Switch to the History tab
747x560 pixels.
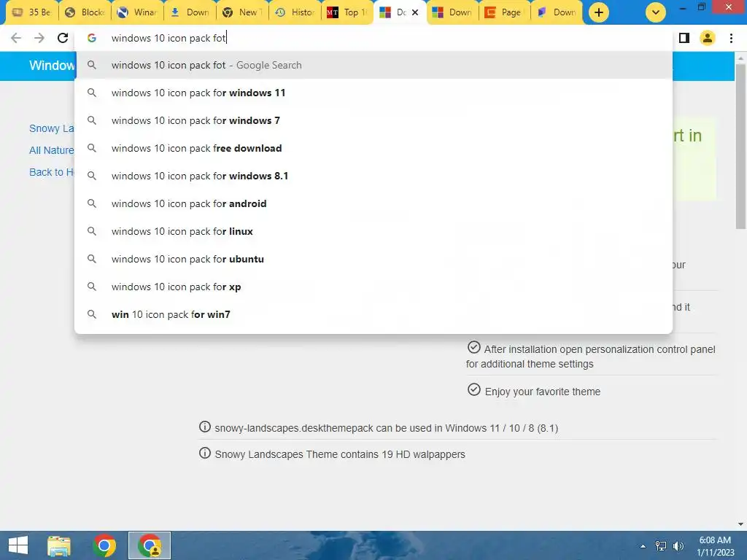[x=295, y=12]
